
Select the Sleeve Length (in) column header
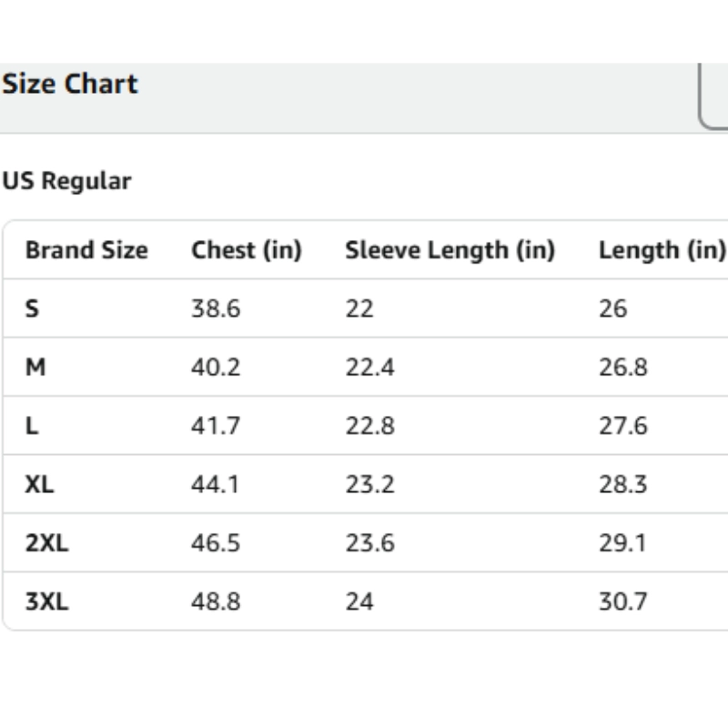450,250
